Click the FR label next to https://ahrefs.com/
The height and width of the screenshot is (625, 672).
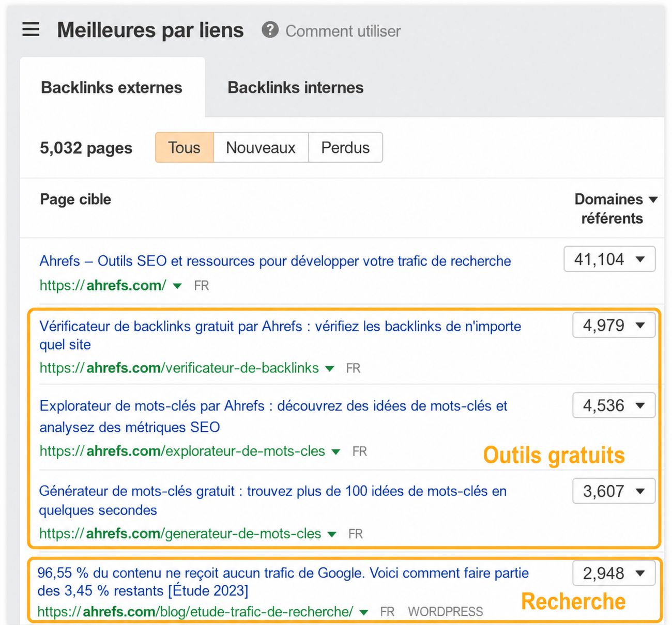pyautogui.click(x=202, y=286)
